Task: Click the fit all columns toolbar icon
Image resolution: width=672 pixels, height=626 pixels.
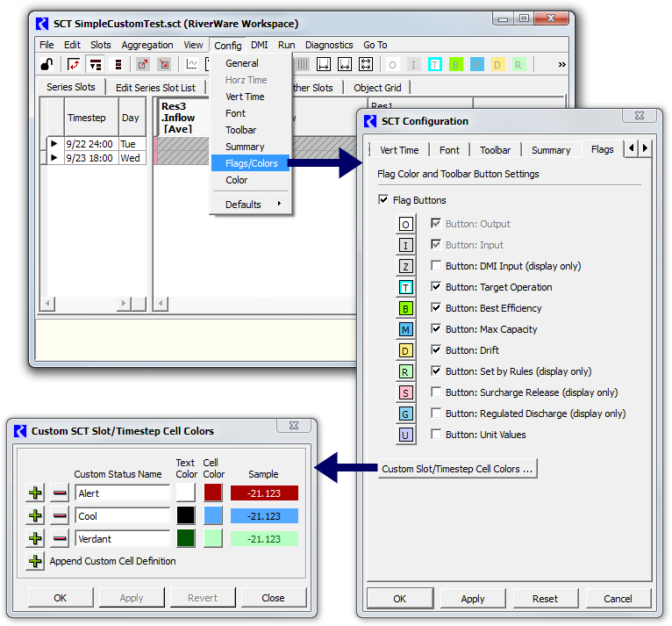Action: click(366, 64)
